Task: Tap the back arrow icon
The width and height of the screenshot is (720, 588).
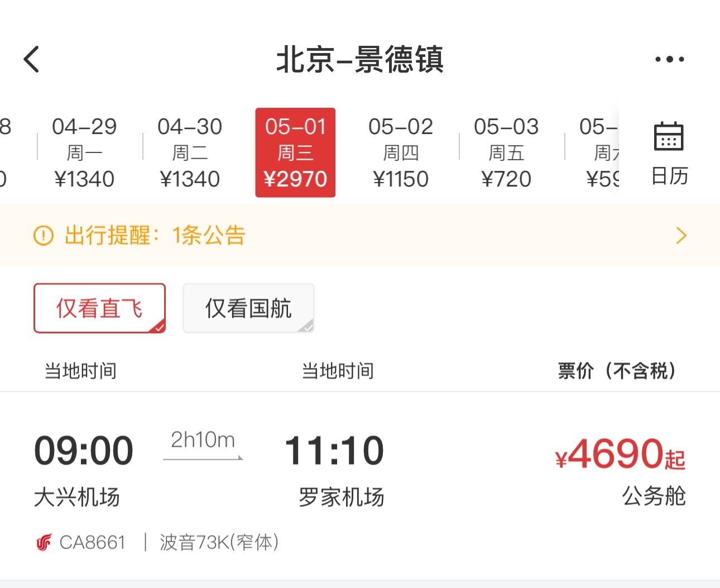Action: point(32,59)
